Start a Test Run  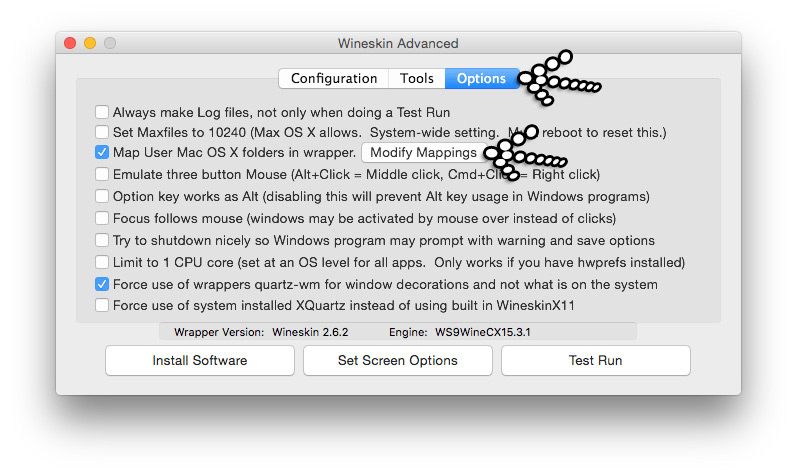[596, 360]
